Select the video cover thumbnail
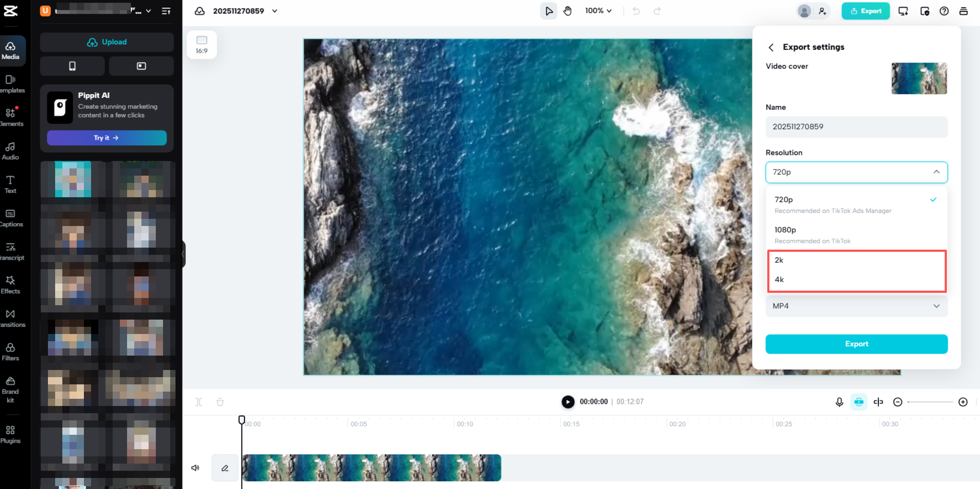The width and height of the screenshot is (980, 489). click(919, 78)
